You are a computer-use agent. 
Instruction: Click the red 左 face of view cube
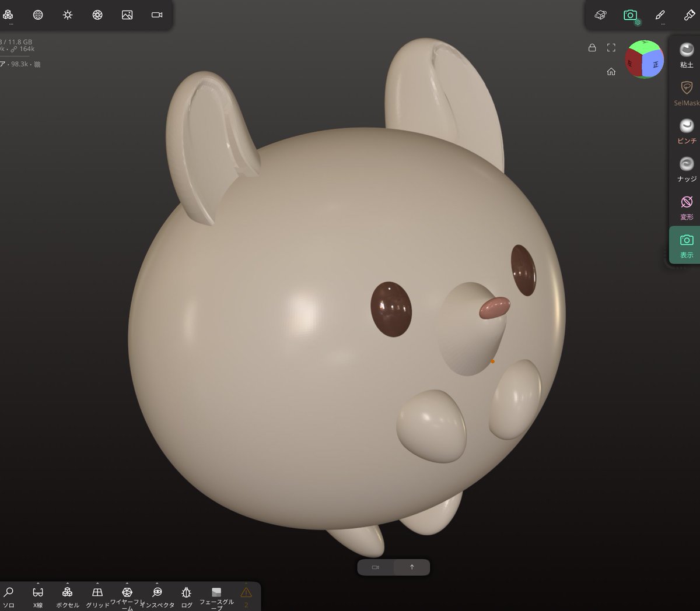633,62
